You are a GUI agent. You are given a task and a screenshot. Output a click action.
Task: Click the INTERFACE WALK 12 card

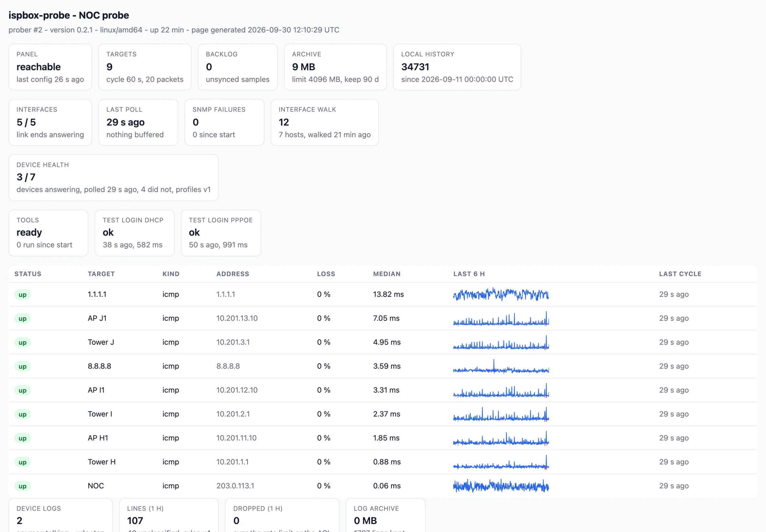click(x=325, y=122)
